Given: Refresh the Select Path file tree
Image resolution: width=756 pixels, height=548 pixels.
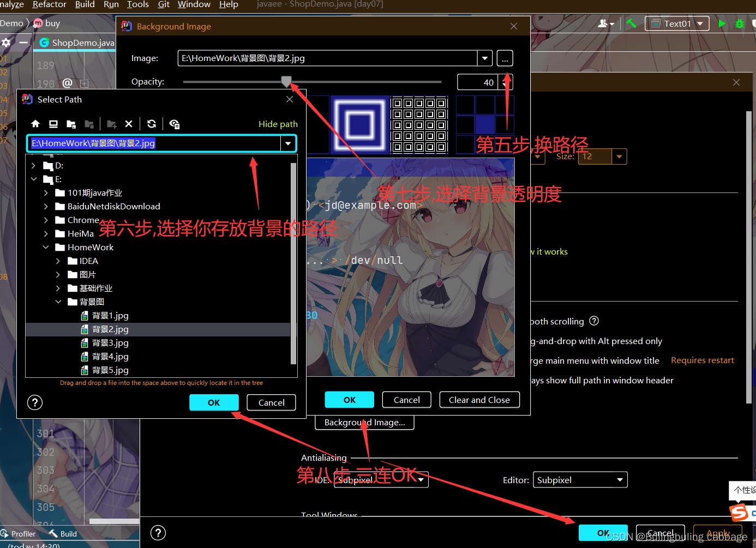Looking at the screenshot, I should coord(152,124).
